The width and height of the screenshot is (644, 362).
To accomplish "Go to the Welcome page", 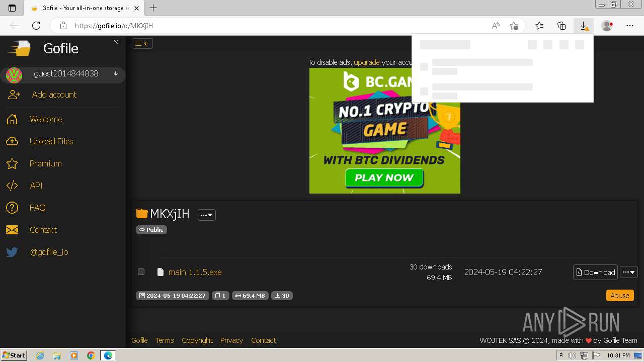I will pyautogui.click(x=46, y=119).
